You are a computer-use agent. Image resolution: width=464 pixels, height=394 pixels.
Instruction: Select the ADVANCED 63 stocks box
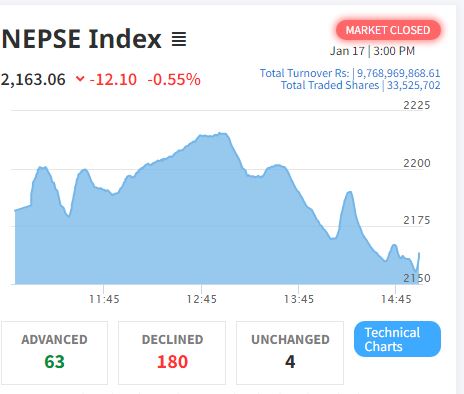click(54, 353)
